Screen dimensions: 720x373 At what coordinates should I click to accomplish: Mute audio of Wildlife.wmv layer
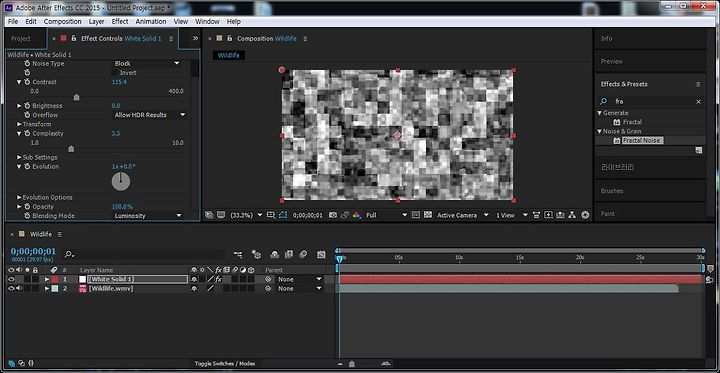pos(19,288)
